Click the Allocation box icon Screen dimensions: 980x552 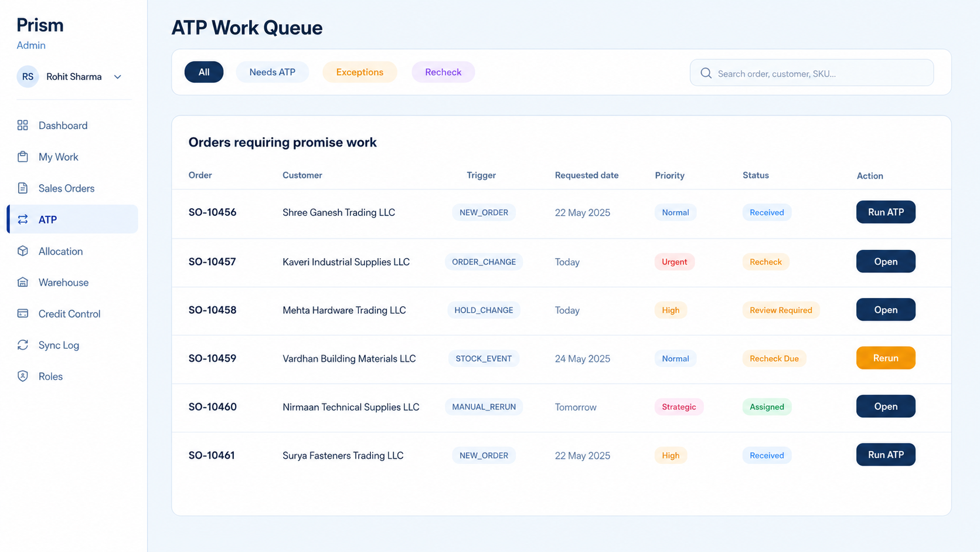point(23,251)
